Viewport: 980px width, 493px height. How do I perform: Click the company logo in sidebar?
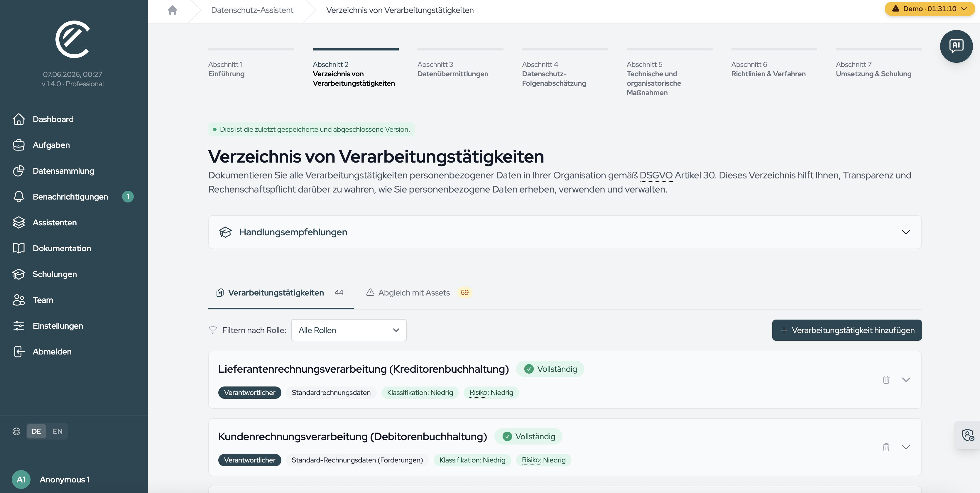pos(73,39)
